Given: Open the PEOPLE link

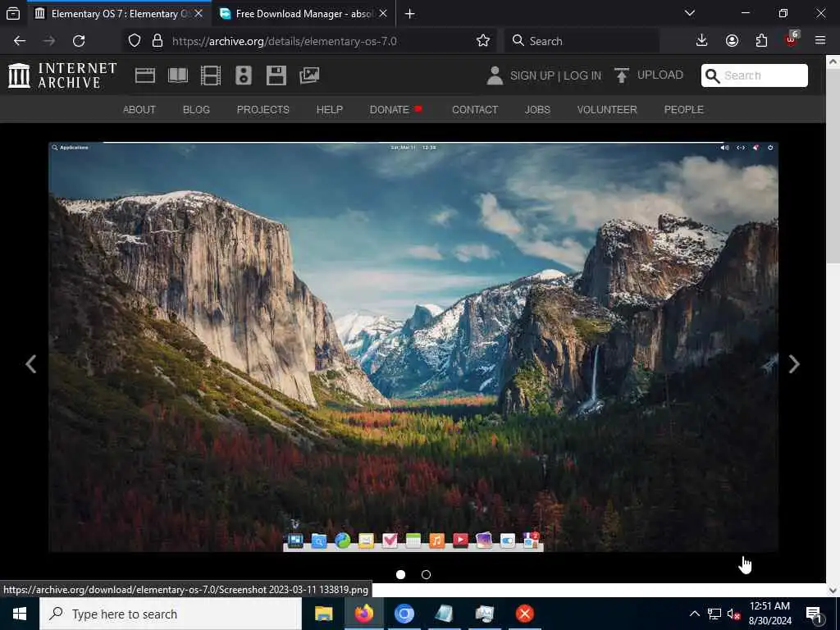Looking at the screenshot, I should (x=683, y=109).
